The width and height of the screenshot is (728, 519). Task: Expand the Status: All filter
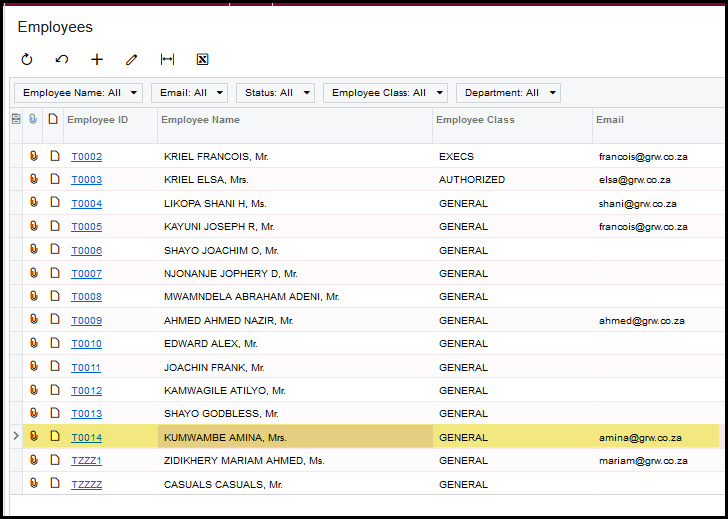point(275,93)
